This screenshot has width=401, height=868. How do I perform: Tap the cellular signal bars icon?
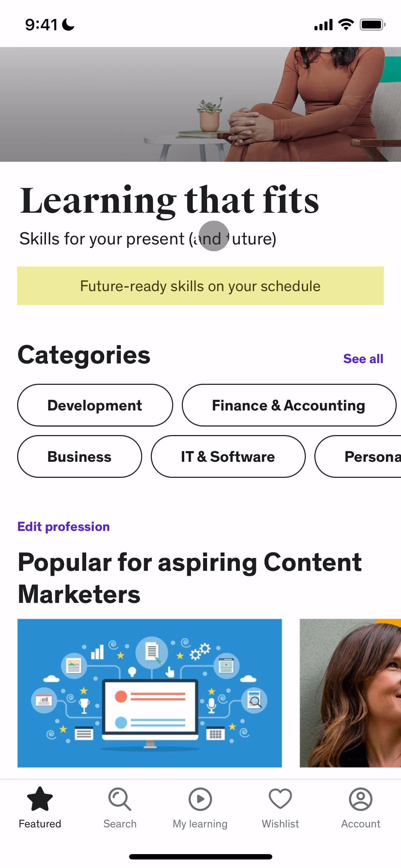tap(323, 25)
